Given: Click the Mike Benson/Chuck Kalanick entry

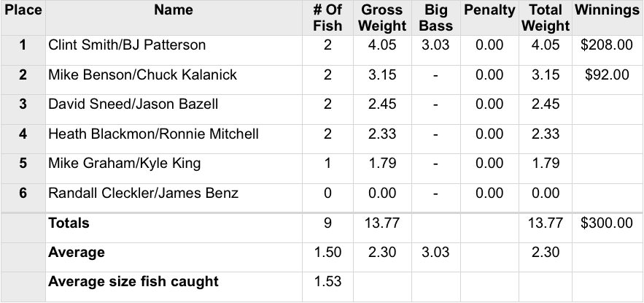Looking at the screenshot, I should 142,75.
